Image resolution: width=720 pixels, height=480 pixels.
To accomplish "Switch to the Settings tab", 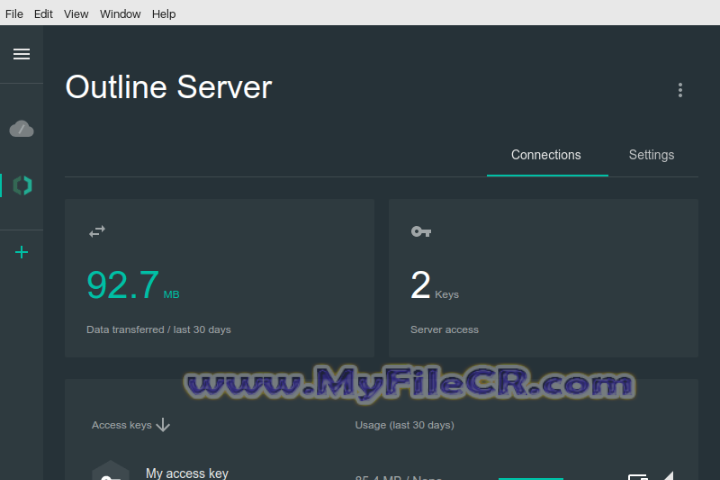I will tap(651, 155).
